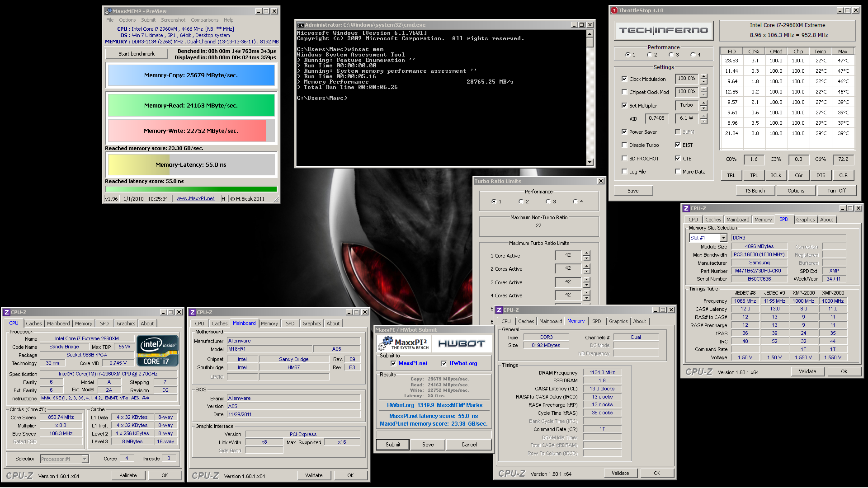Check the BD PROCHOT option
The width and height of the screenshot is (868, 488).
pyautogui.click(x=624, y=159)
